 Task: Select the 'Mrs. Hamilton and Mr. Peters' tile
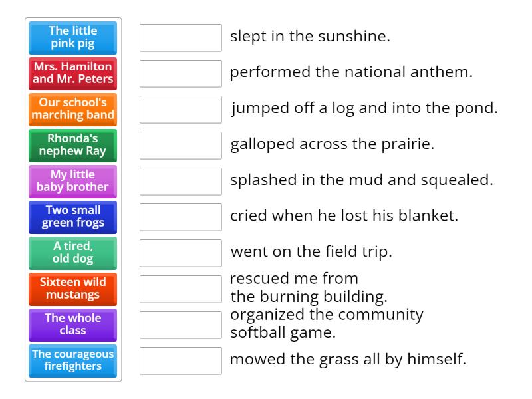pyautogui.click(x=73, y=74)
